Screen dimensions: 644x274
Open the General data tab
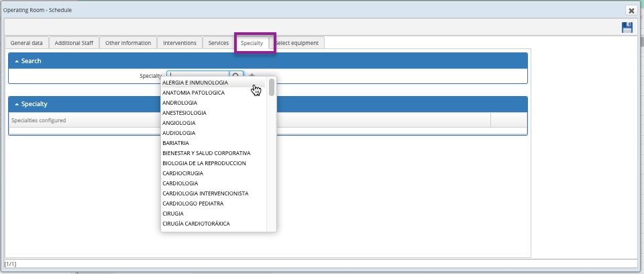coord(27,43)
